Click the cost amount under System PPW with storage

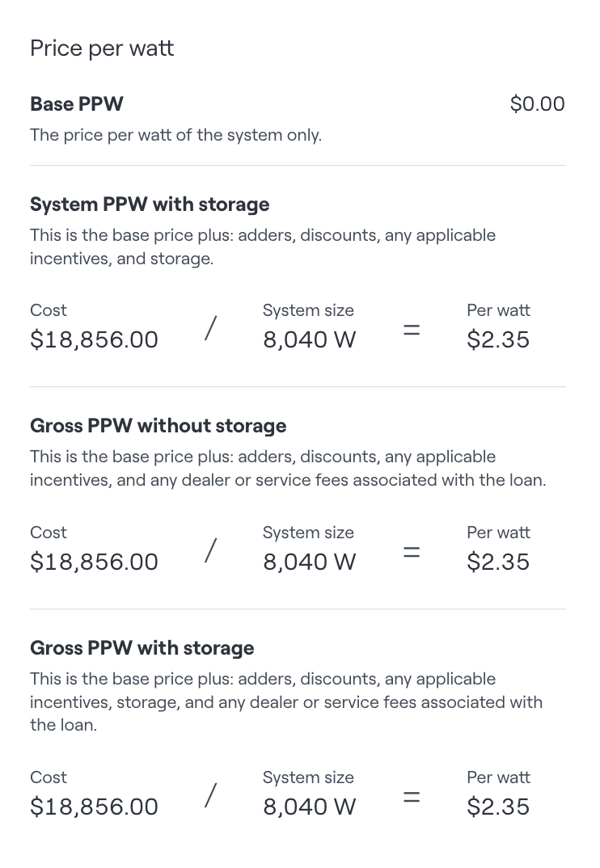click(94, 339)
